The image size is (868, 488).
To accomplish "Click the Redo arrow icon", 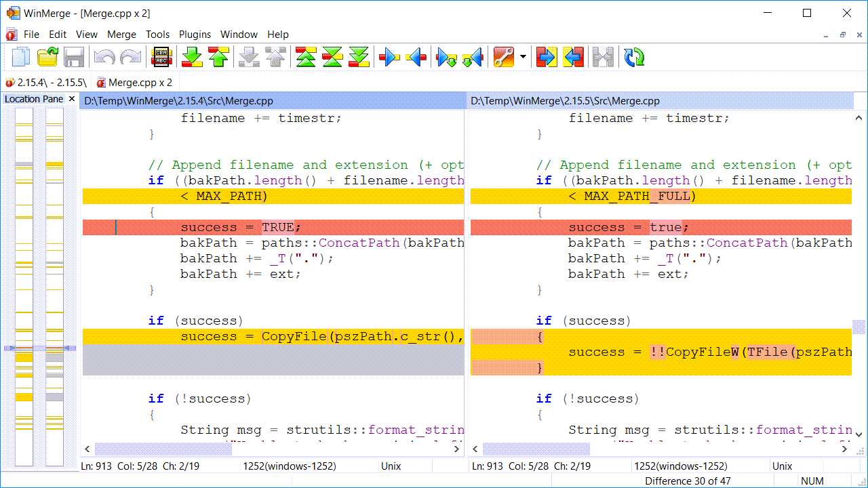I will click(x=130, y=57).
